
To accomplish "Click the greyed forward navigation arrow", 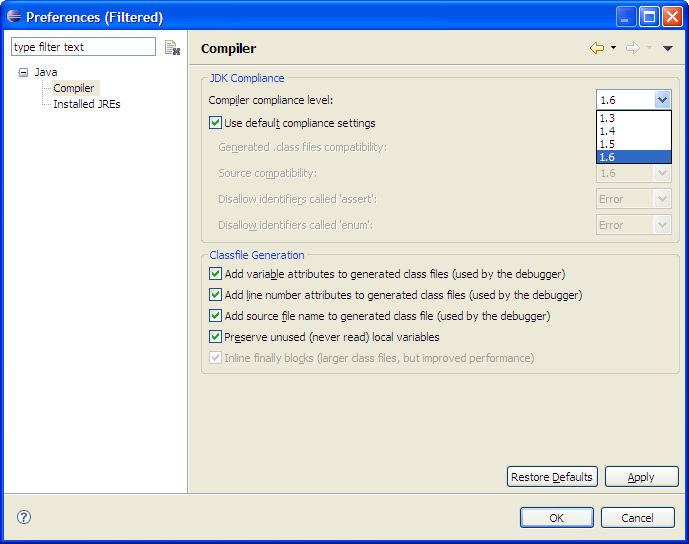I will [x=633, y=47].
